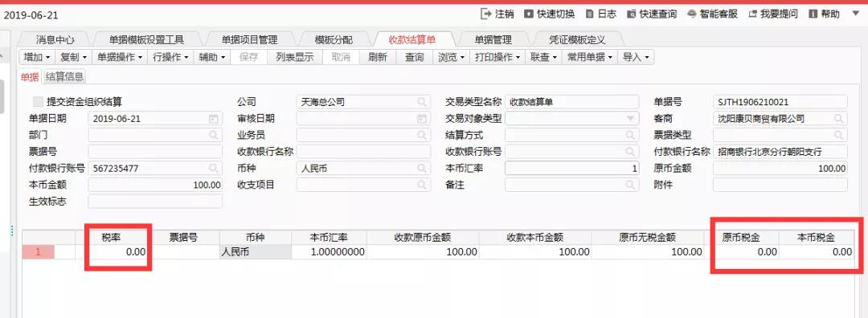Open the 增加 dropdown menu
The height and width of the screenshot is (318, 868).
[38, 57]
